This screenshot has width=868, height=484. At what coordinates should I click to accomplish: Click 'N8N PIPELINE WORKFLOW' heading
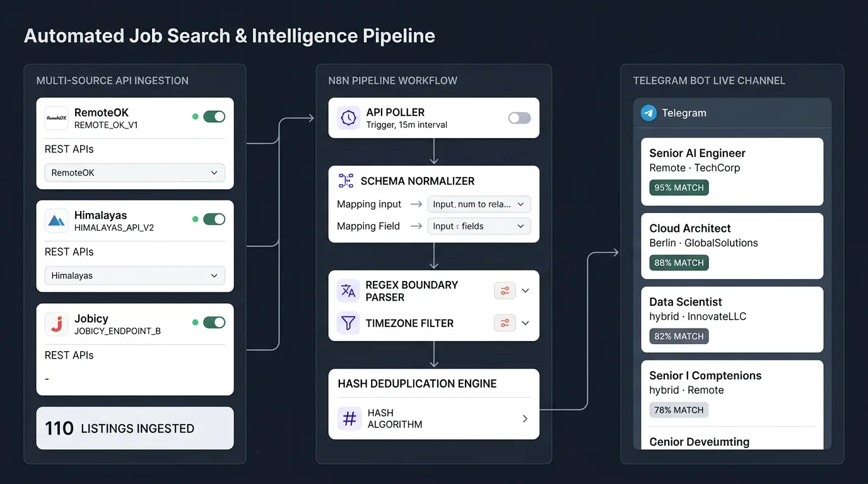393,81
